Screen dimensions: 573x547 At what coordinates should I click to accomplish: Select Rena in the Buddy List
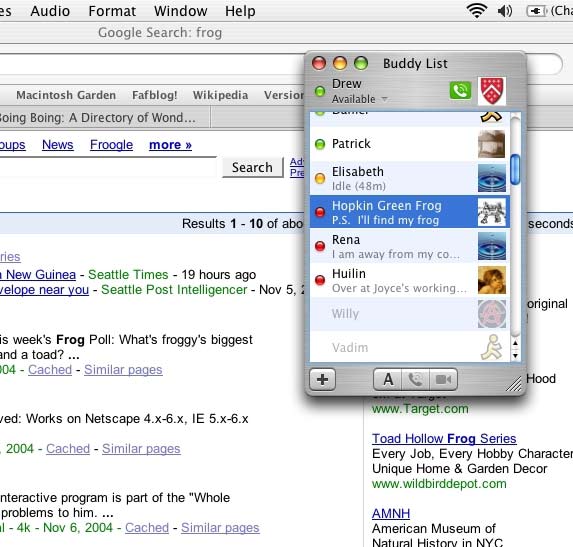[x=410, y=246]
